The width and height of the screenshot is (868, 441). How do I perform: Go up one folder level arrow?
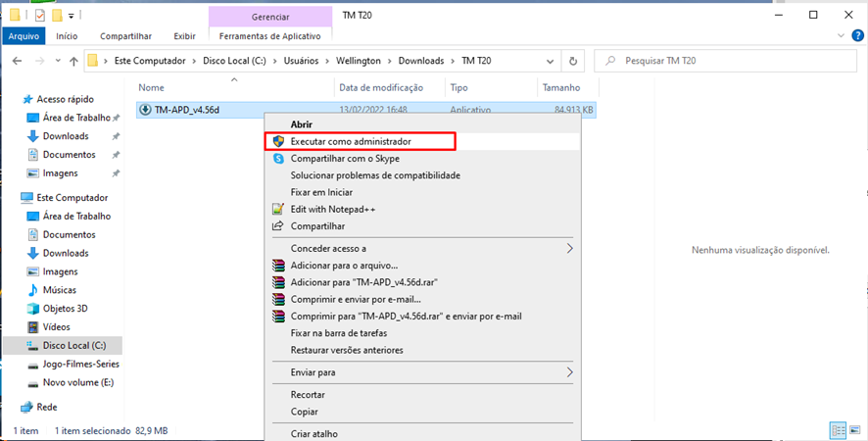click(73, 61)
